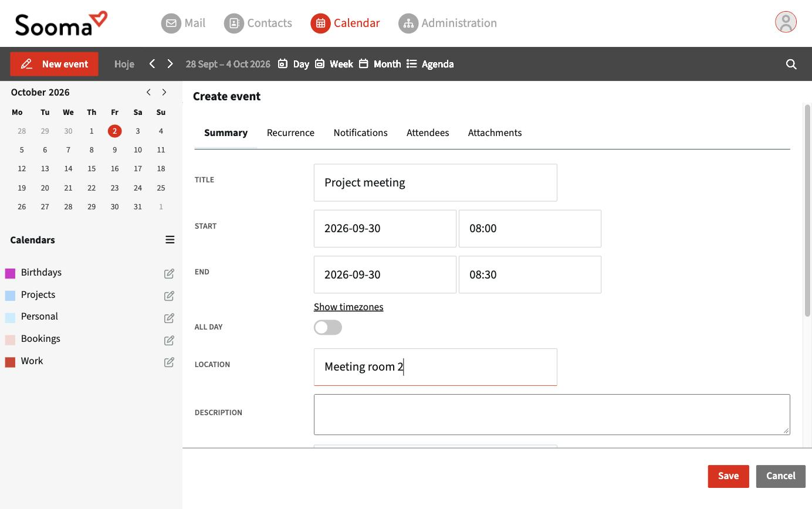
Task: Show next month in mini calendar
Action: coord(164,92)
